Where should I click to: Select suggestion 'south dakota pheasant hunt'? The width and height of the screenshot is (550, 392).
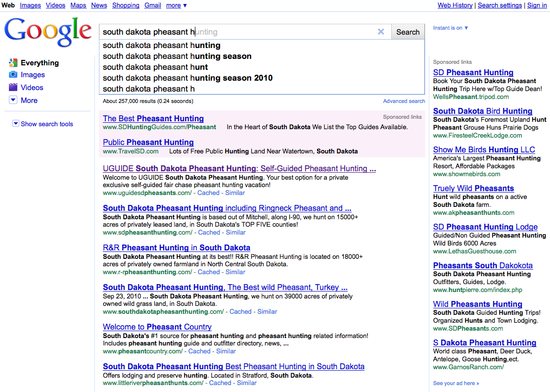pyautogui.click(x=262, y=67)
